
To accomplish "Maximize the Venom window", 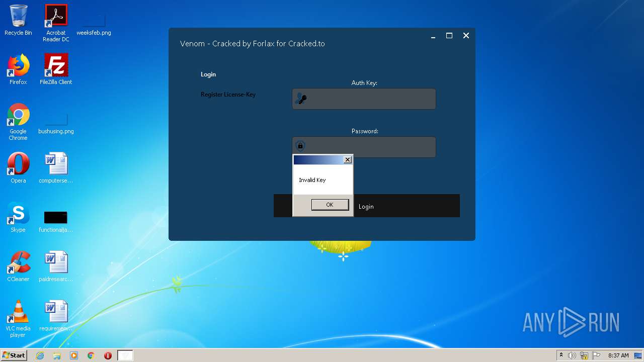I will 449,36.
